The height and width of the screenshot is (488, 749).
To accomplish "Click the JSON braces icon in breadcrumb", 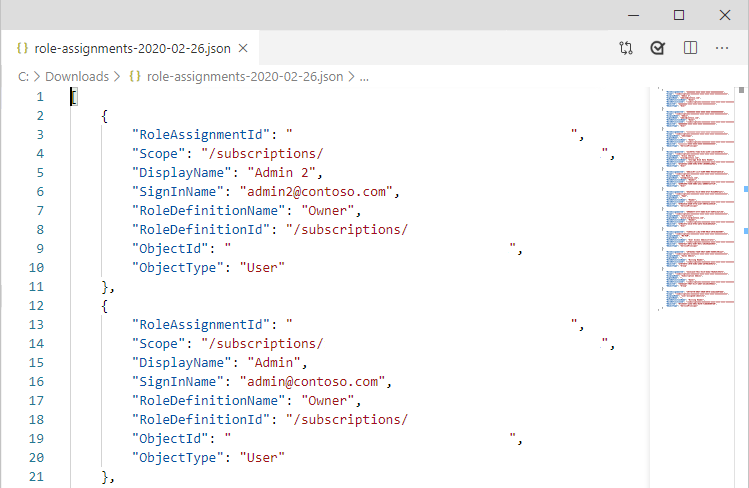I will click(134, 76).
